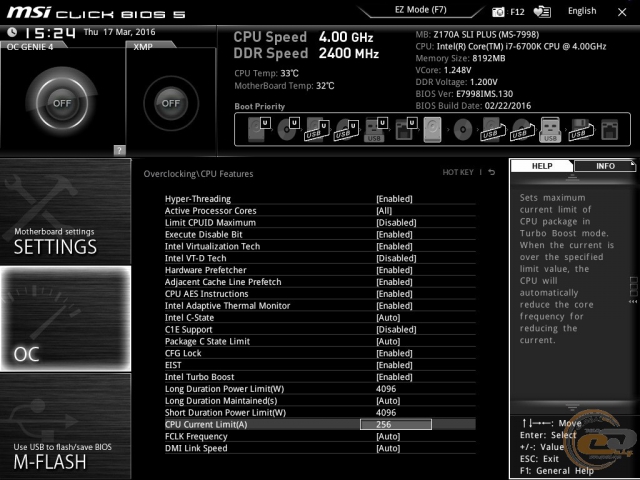Select the UEFI USB key boot icon

pyautogui.click(x=375, y=129)
